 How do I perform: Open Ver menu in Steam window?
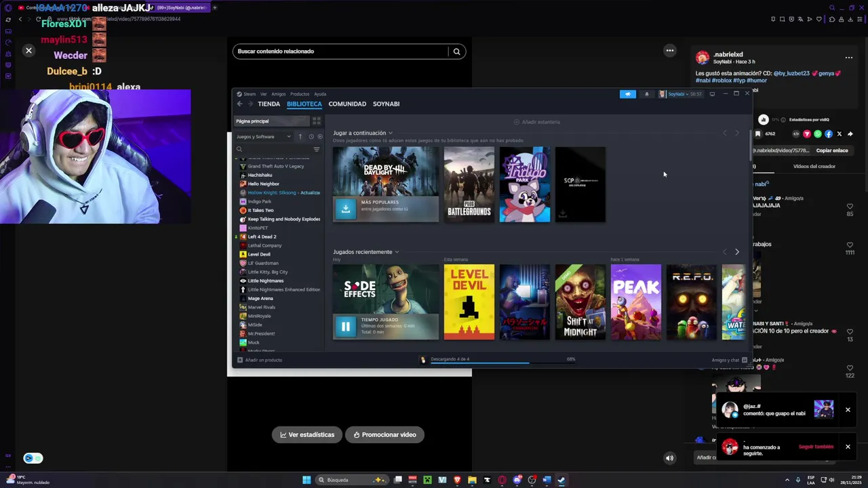point(264,94)
